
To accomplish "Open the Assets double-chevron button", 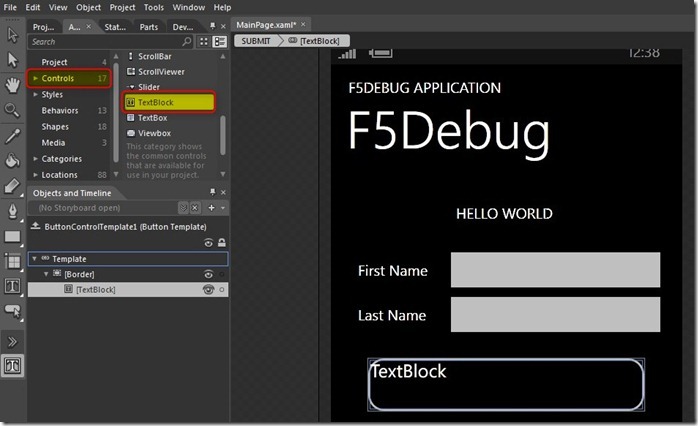I will click(x=12, y=342).
